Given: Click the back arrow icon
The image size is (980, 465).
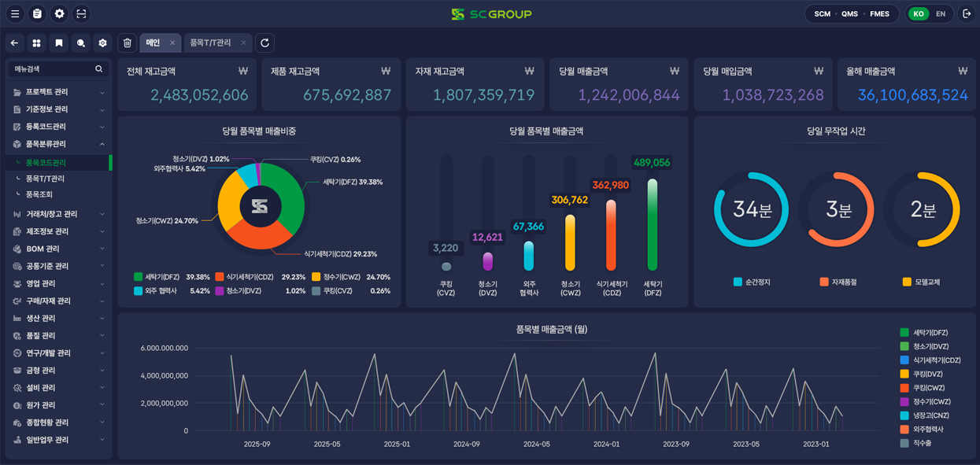Looking at the screenshot, I should point(14,43).
